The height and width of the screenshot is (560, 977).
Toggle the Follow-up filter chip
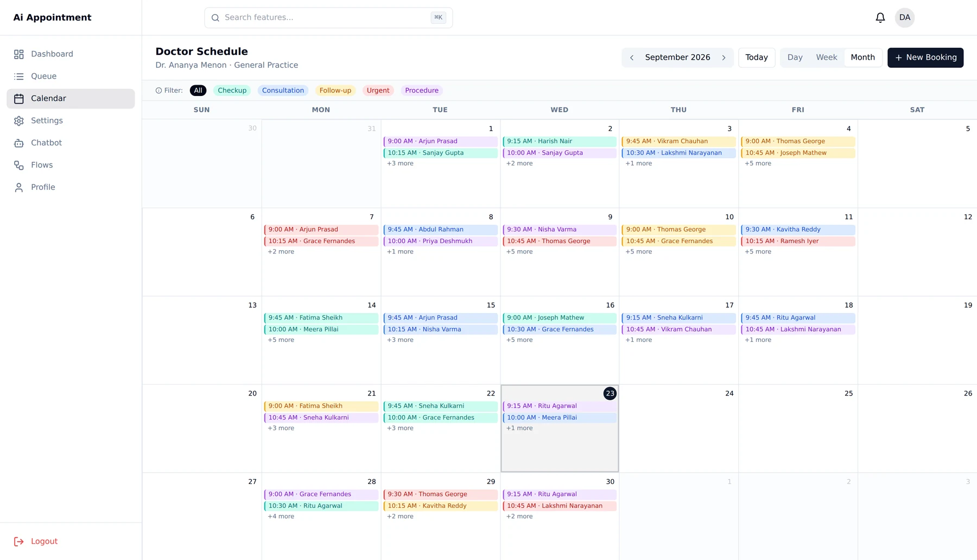(x=335, y=91)
